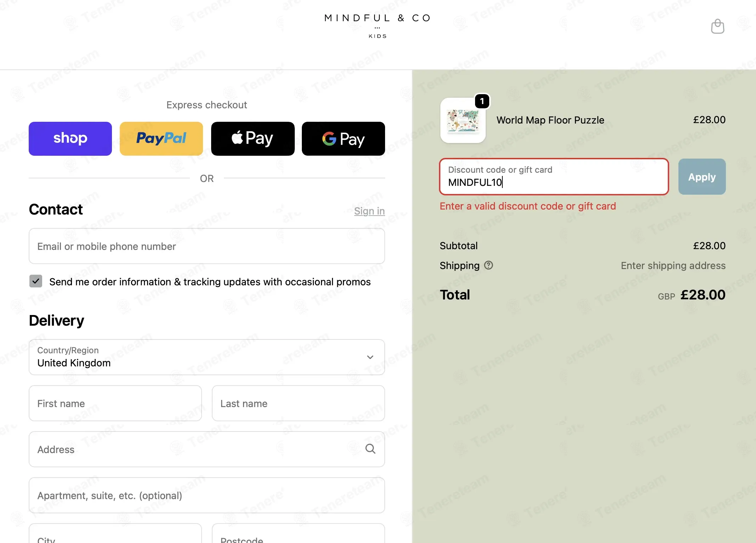Click the quantity badge on product image
Screen dimensions: 756x543
tap(482, 101)
